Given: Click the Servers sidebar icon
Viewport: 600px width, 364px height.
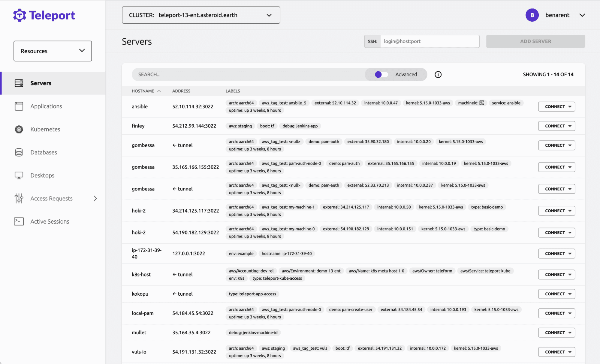Looking at the screenshot, I should (x=19, y=83).
